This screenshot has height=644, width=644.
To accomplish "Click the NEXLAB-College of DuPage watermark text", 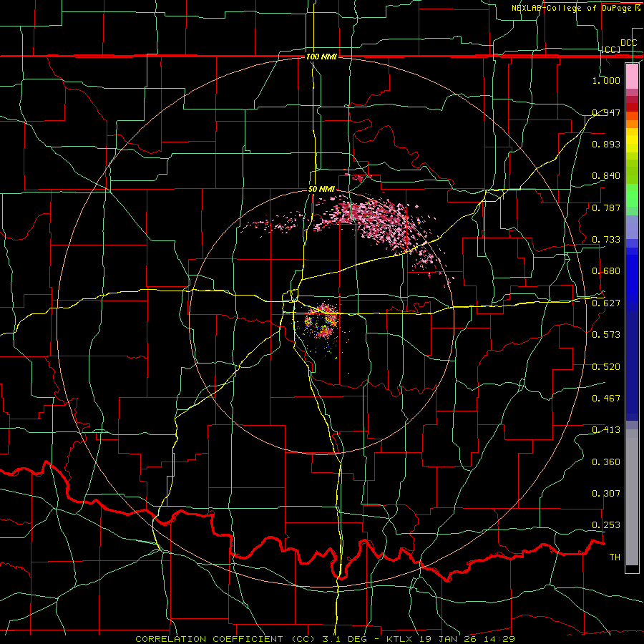I will [x=573, y=8].
